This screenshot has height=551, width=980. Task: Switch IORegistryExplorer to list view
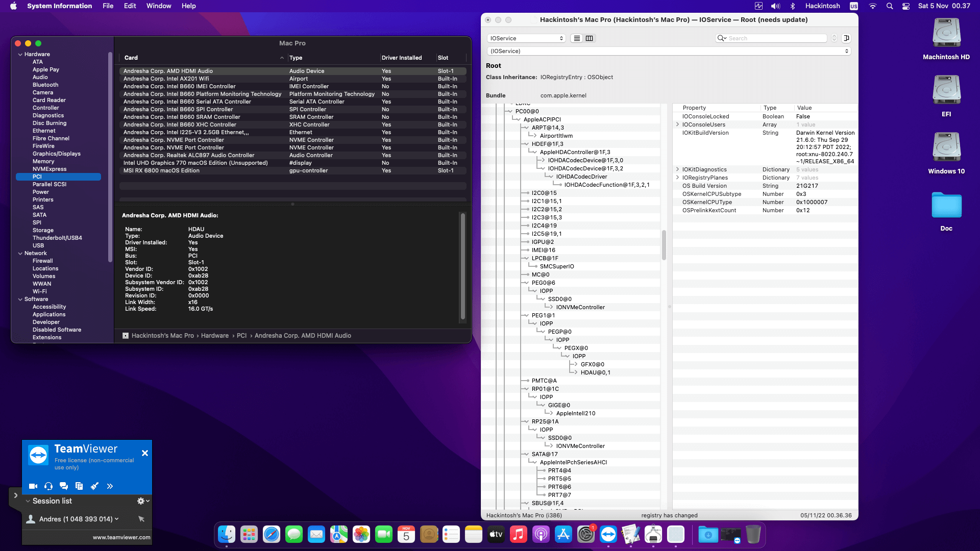(577, 38)
